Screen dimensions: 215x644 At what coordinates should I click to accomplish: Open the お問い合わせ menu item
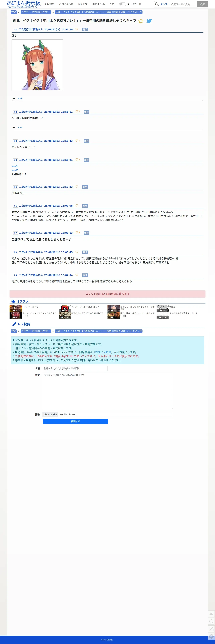(66, 4)
